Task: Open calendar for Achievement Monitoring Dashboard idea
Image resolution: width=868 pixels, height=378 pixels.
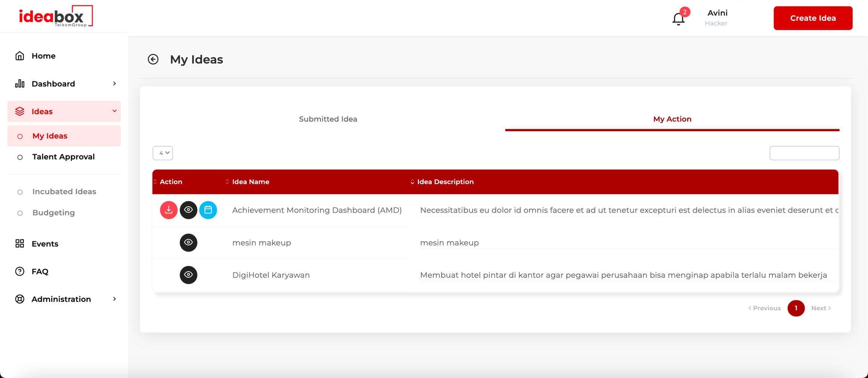Action: pyautogui.click(x=208, y=210)
